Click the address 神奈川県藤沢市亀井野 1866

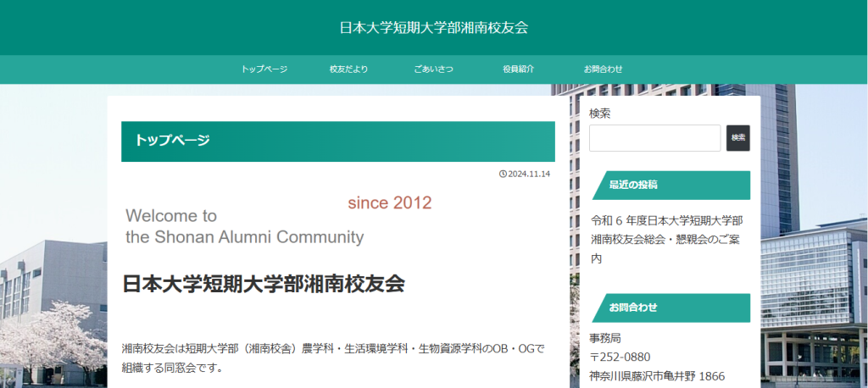[657, 376]
